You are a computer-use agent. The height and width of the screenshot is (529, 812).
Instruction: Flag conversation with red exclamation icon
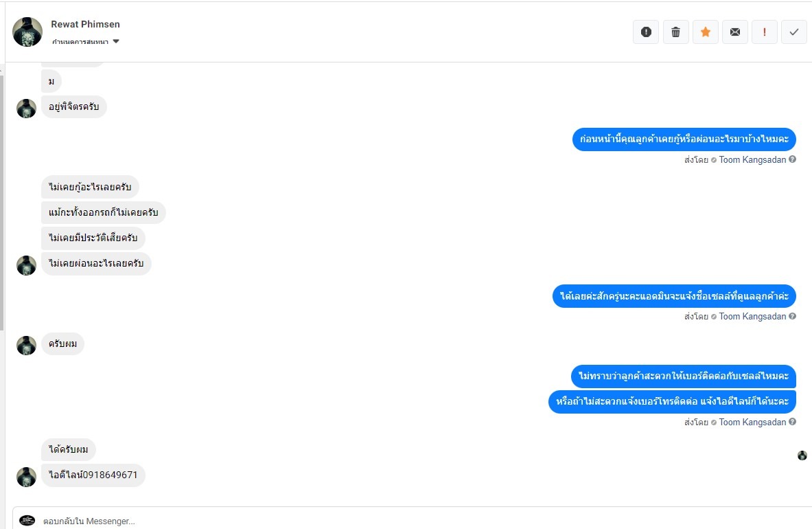(765, 32)
